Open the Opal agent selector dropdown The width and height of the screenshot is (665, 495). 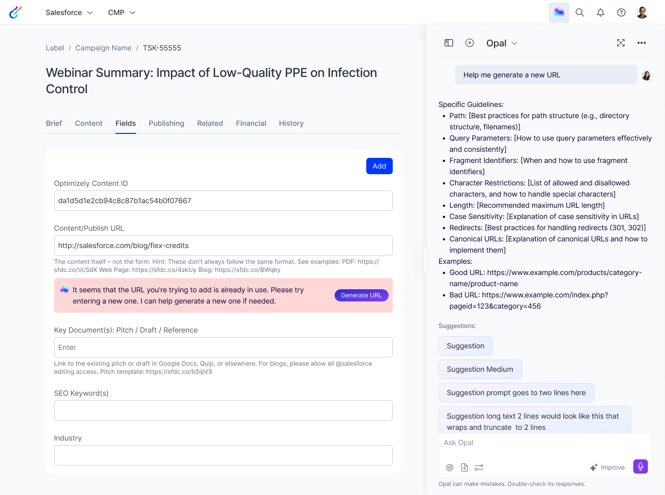point(502,43)
